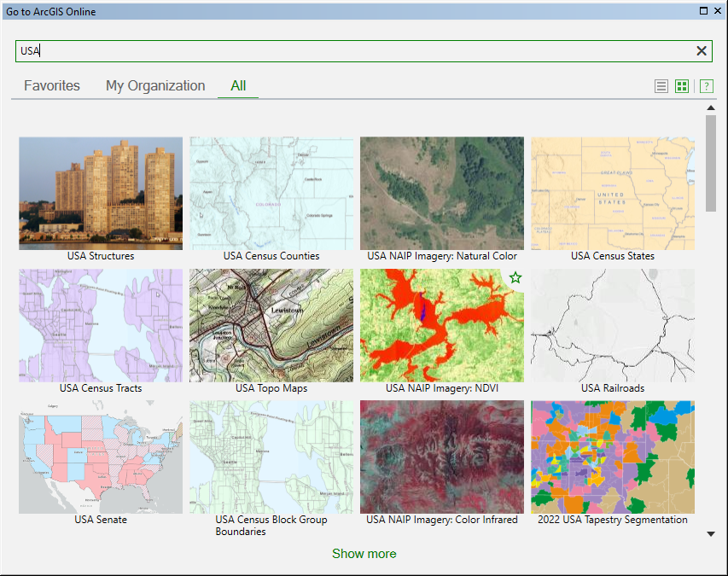Open the My Organization tab
This screenshot has width=728, height=576.
tap(155, 86)
